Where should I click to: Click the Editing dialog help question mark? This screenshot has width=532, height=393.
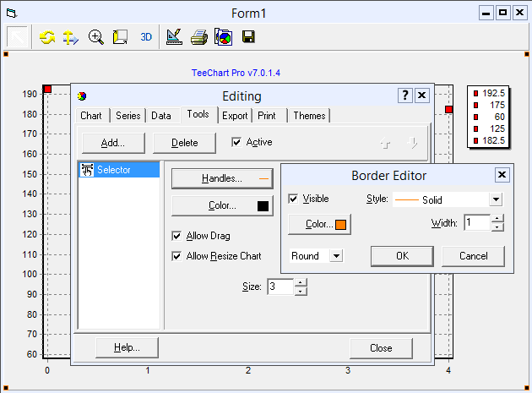tap(405, 96)
